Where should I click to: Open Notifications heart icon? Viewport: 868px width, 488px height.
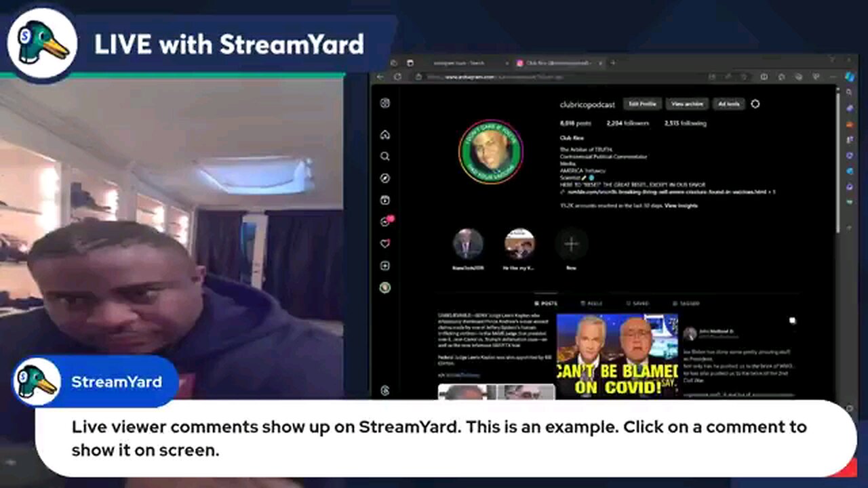(384, 243)
